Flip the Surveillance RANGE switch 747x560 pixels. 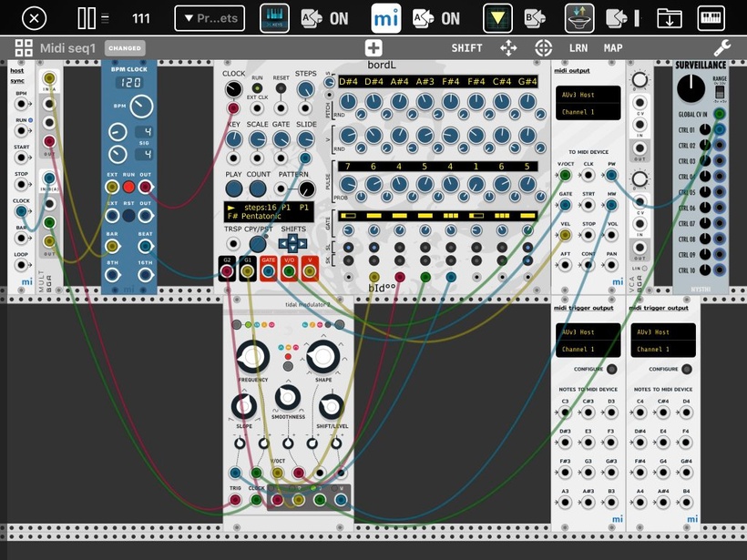pos(720,91)
